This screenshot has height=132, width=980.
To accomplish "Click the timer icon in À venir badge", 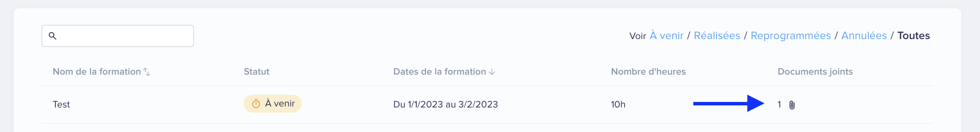I will [256, 104].
